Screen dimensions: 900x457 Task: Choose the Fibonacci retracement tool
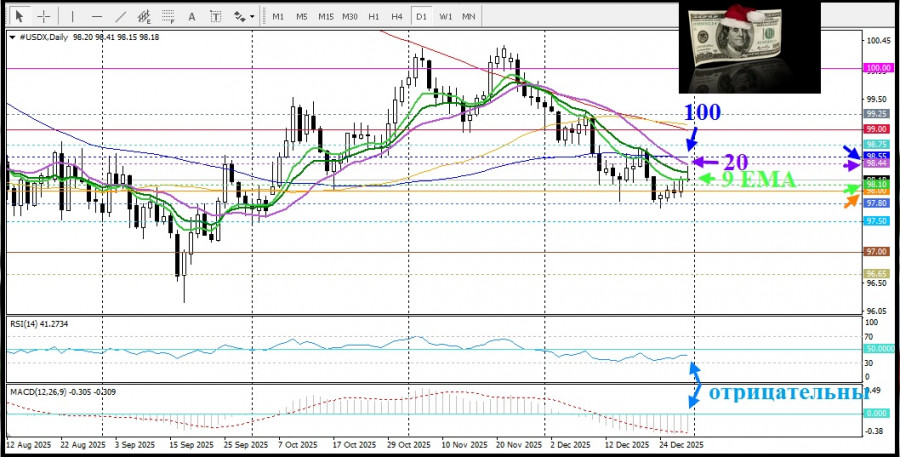pyautogui.click(x=170, y=17)
